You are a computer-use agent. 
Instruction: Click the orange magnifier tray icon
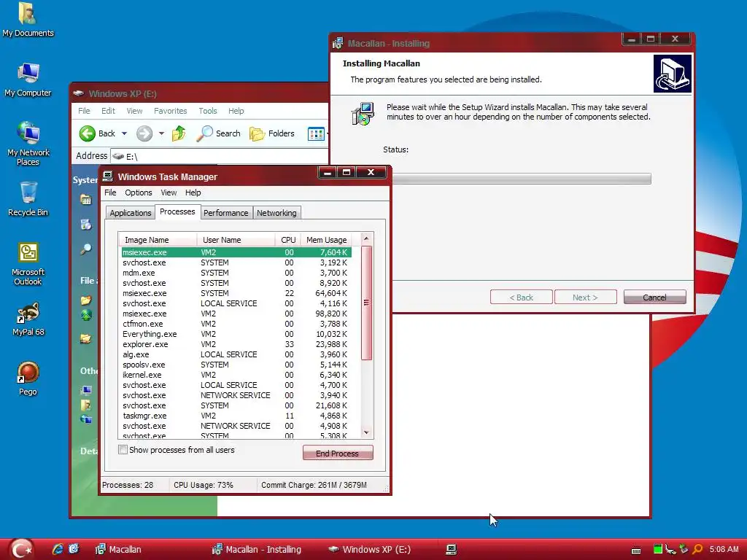click(x=698, y=549)
